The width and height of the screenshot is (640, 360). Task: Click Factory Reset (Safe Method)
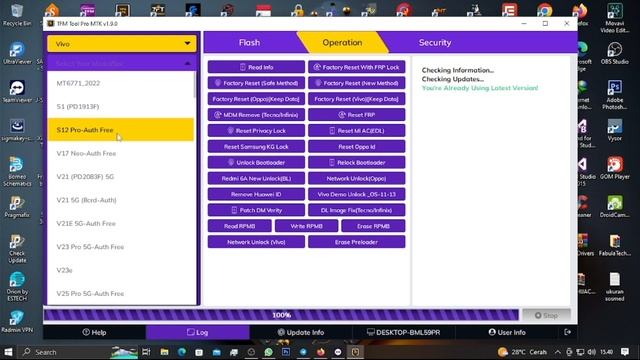256,83
